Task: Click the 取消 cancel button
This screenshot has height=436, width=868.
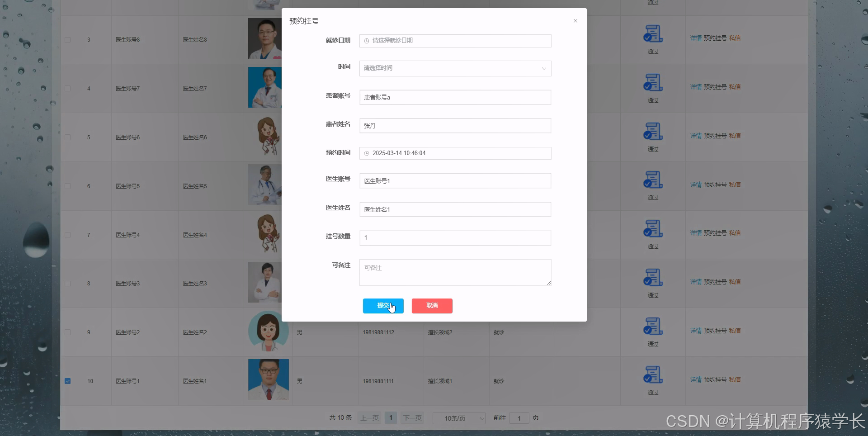Action: point(431,306)
